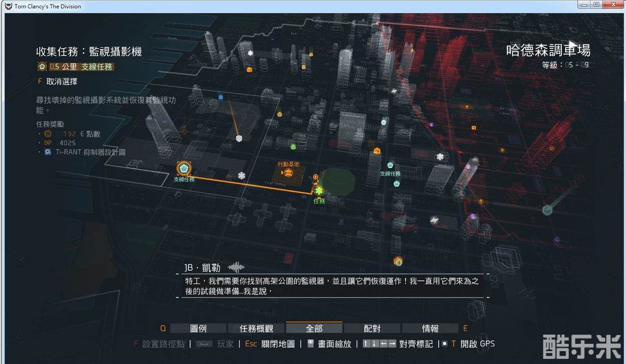
Task: Select the highlighted side mission pentagon marker
Action: tap(182, 168)
